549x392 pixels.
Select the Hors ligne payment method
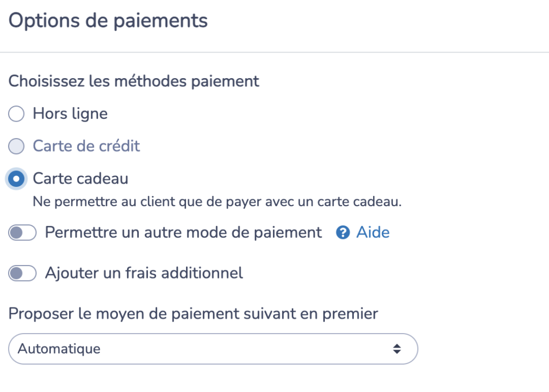point(16,114)
